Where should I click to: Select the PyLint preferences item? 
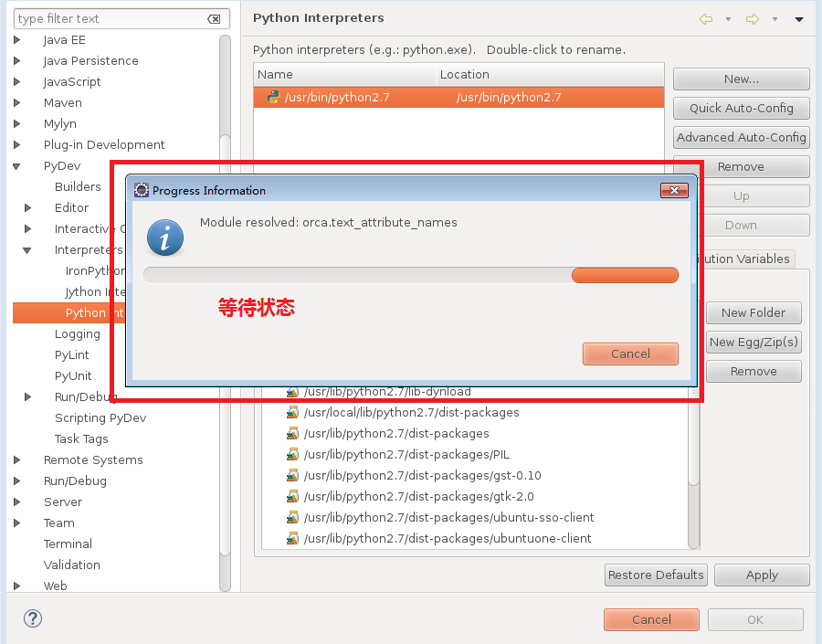coord(72,354)
